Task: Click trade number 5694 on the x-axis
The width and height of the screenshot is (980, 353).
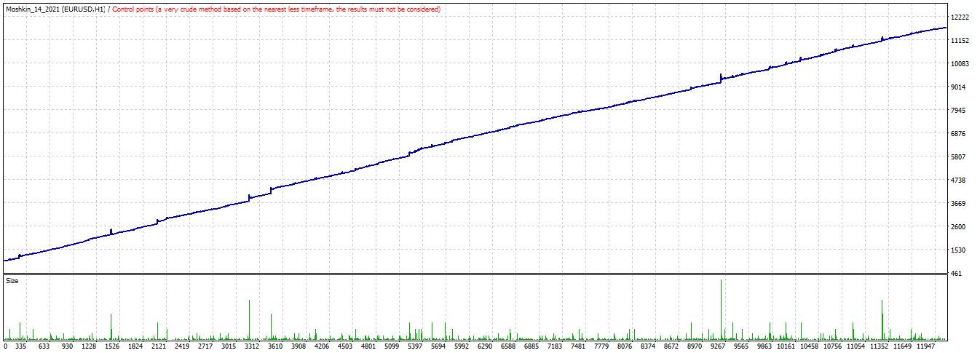Action: tap(438, 347)
